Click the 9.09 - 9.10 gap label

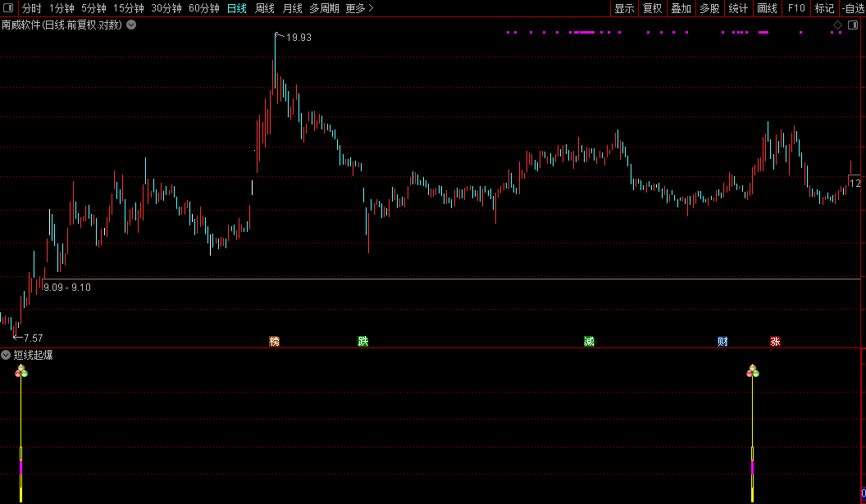point(67,287)
